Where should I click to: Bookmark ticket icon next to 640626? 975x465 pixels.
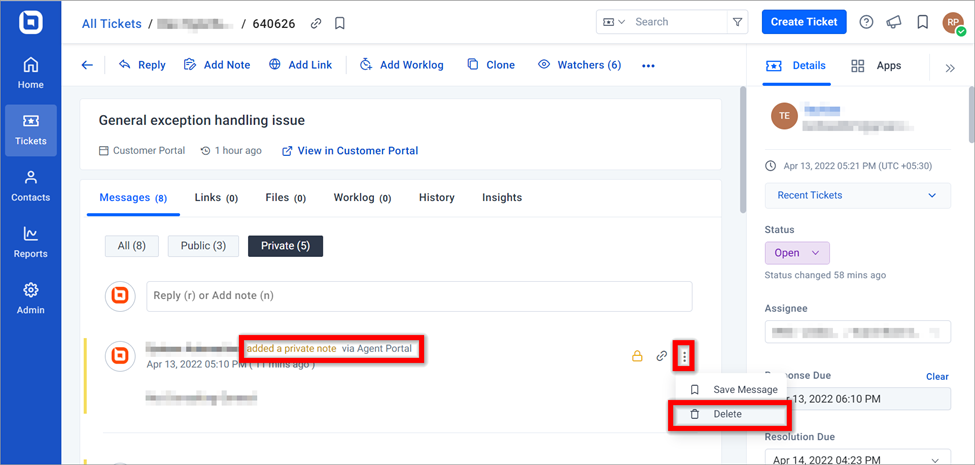(340, 24)
